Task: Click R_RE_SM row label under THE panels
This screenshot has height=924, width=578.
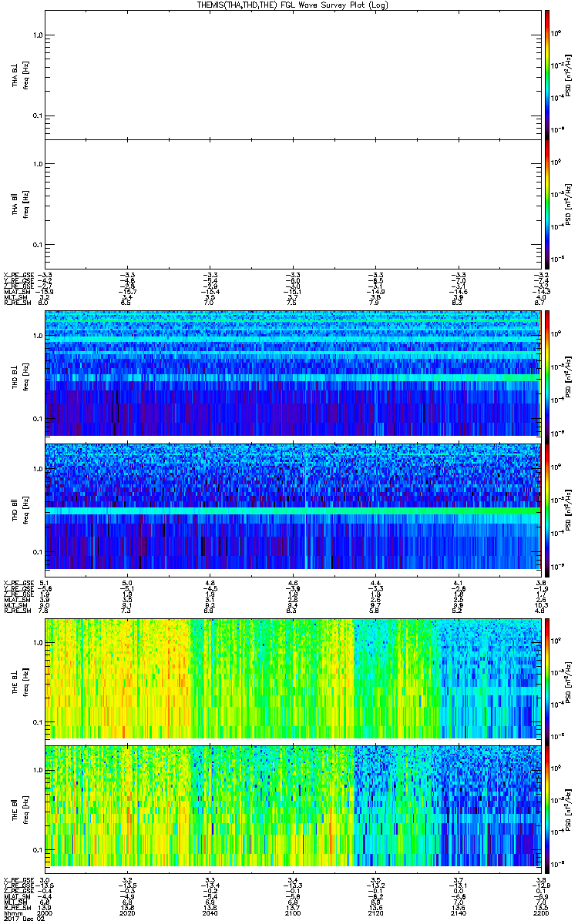Action: (x=17, y=908)
